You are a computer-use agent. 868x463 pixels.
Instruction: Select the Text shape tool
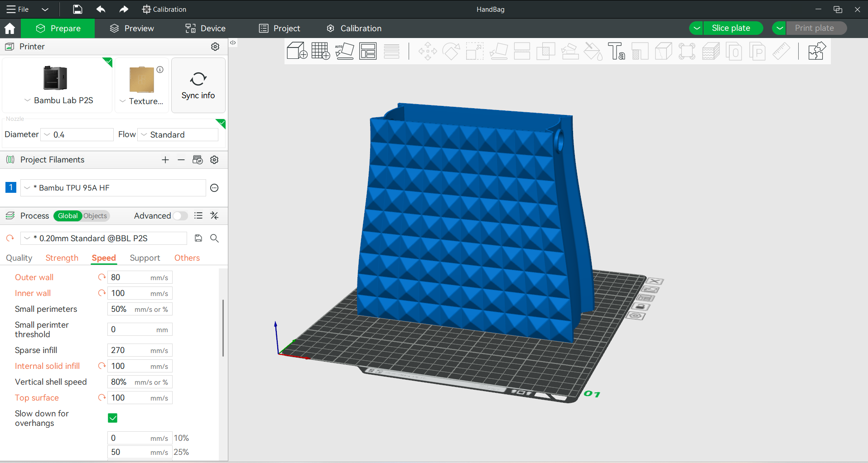click(616, 51)
